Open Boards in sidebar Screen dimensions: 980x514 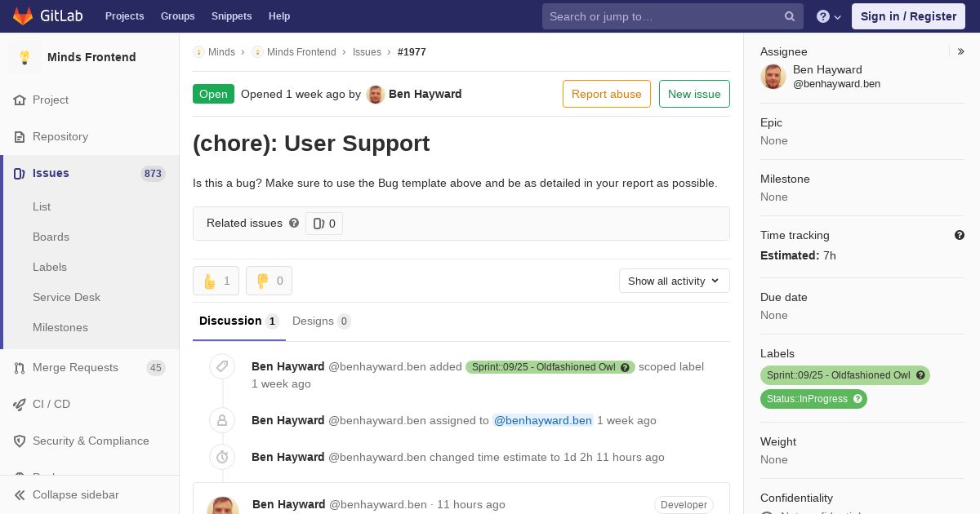pos(51,237)
